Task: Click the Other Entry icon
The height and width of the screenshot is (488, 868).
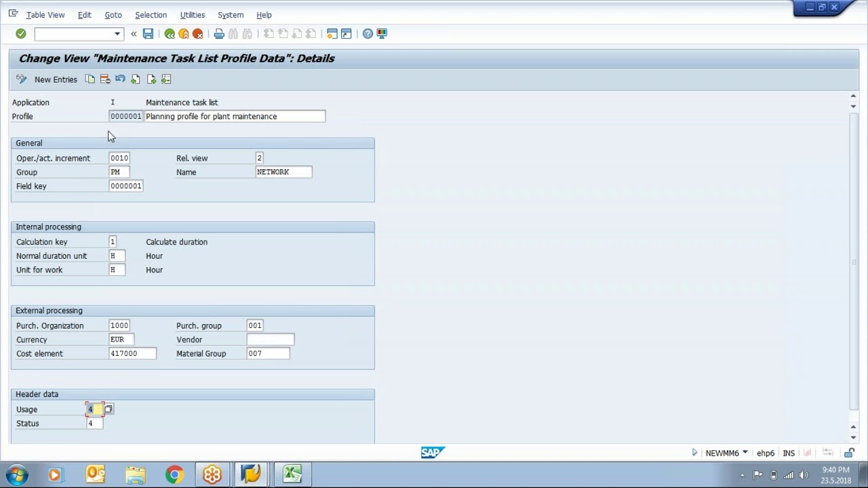Action: click(x=166, y=79)
